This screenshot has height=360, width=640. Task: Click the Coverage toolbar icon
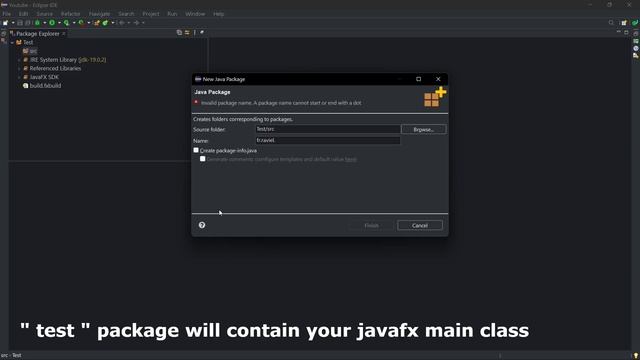tap(67, 23)
